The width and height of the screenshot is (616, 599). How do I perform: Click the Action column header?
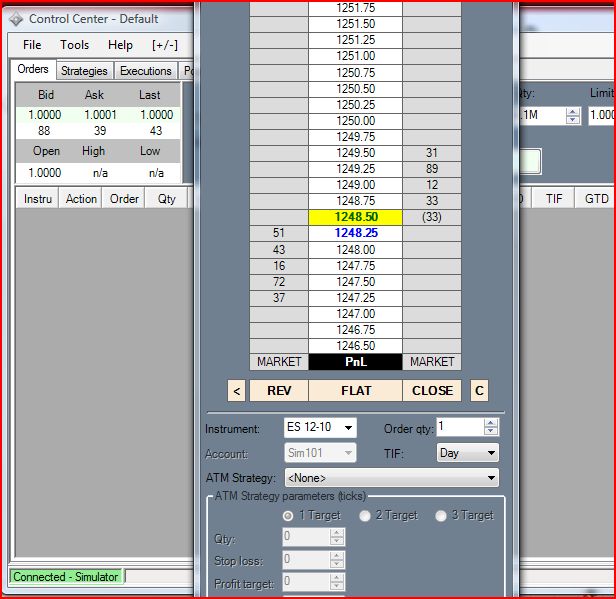coord(81,199)
